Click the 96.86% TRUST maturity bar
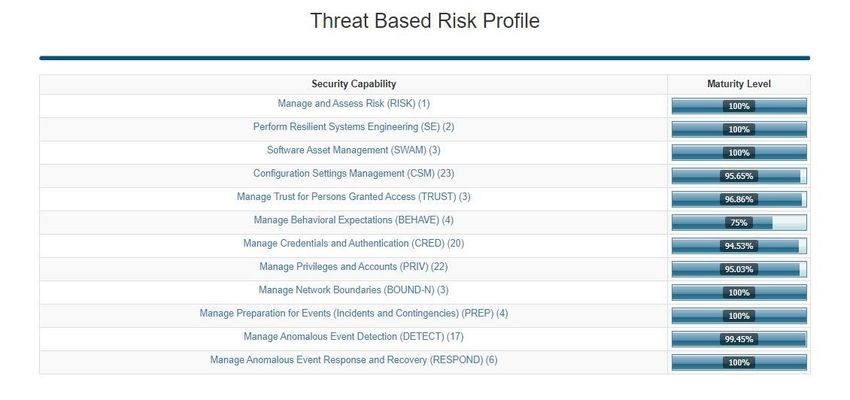Screen dimensions: 850x400 click(x=739, y=199)
